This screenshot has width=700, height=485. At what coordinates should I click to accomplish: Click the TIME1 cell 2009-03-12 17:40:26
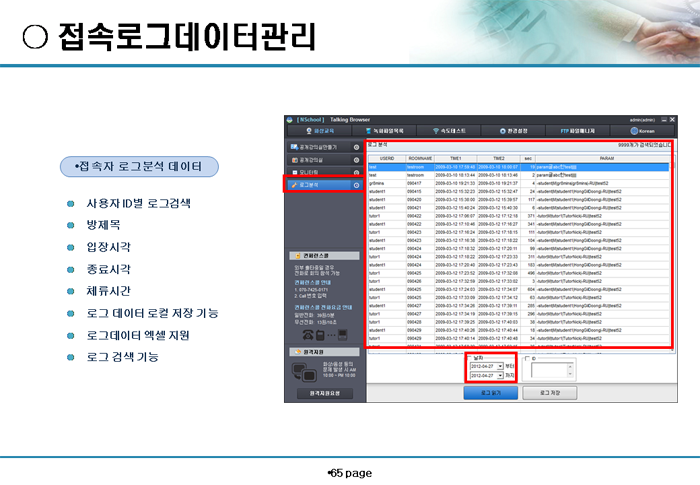[x=455, y=330]
